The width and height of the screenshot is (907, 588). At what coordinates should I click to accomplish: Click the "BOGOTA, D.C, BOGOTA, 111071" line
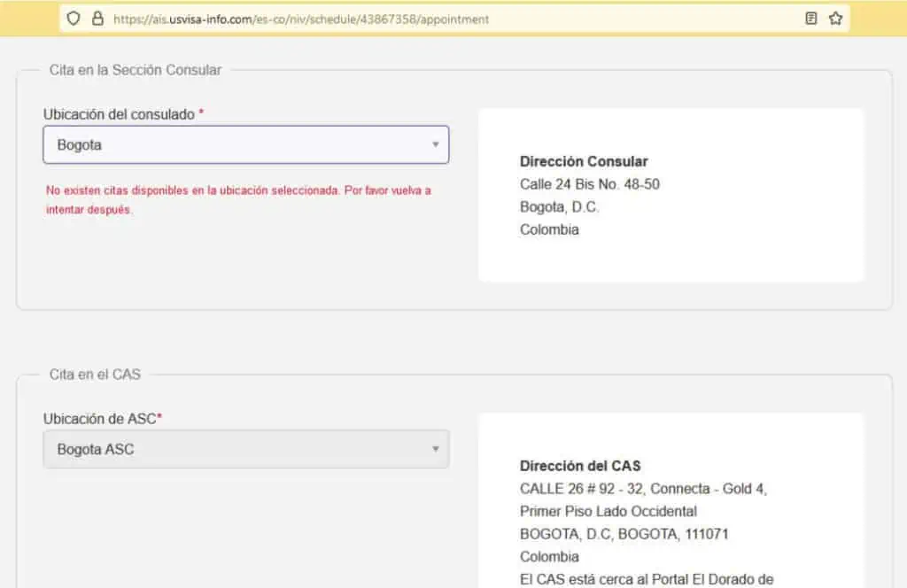point(624,534)
